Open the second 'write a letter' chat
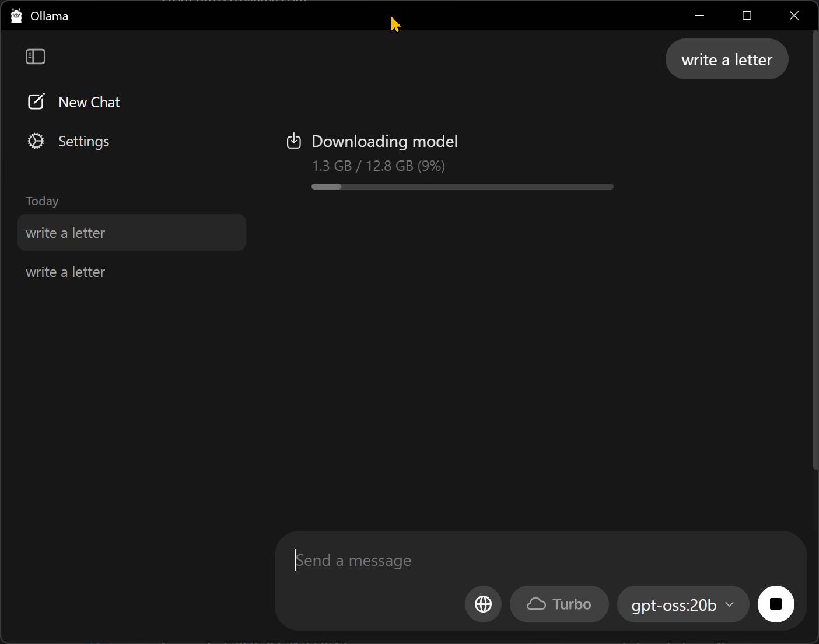 [x=65, y=272]
